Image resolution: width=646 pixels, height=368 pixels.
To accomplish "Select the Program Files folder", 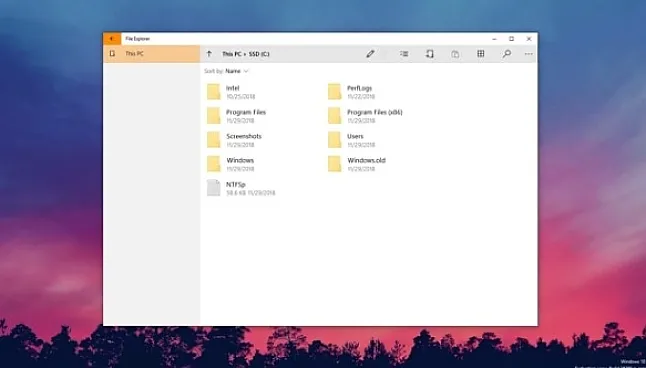I will 236,116.
